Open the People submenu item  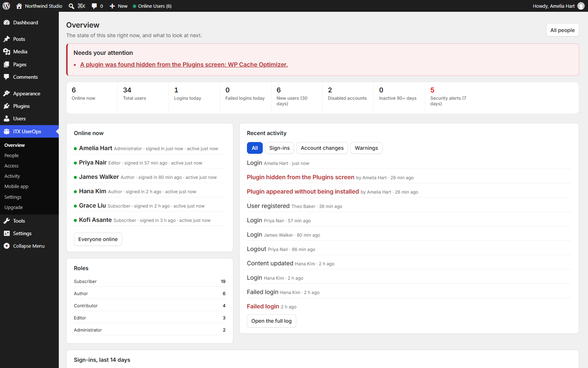pos(11,156)
